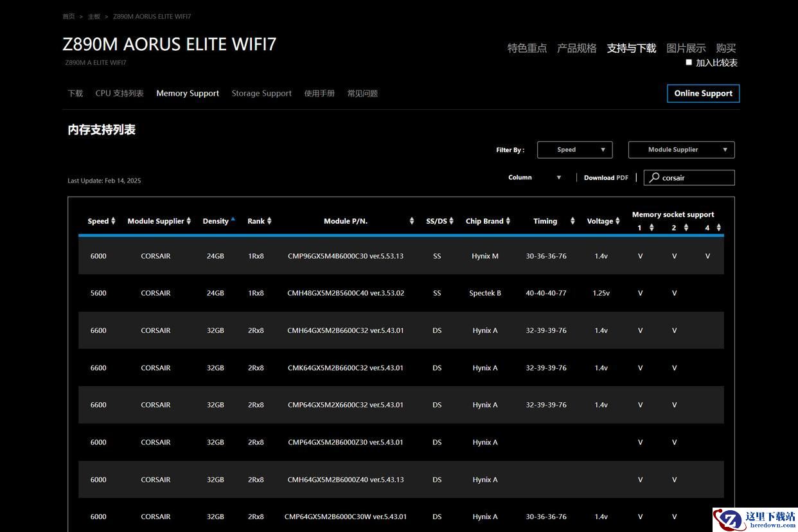Click the 1.25v voltage value

(601, 293)
